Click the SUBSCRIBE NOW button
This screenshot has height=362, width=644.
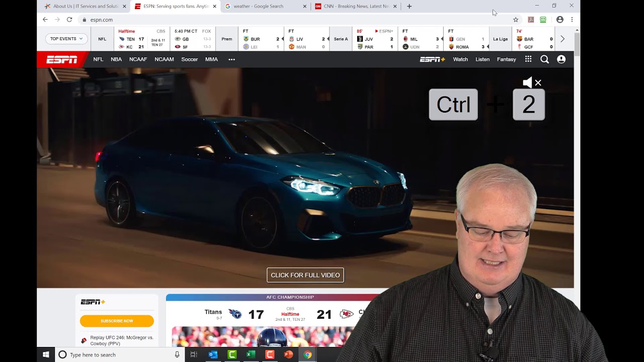click(x=117, y=321)
